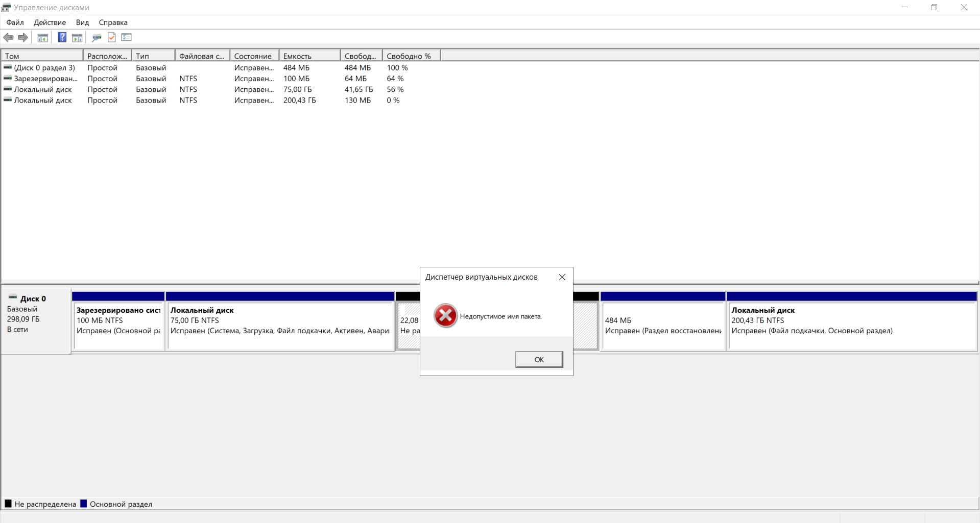Open the Справка menu

click(x=113, y=22)
